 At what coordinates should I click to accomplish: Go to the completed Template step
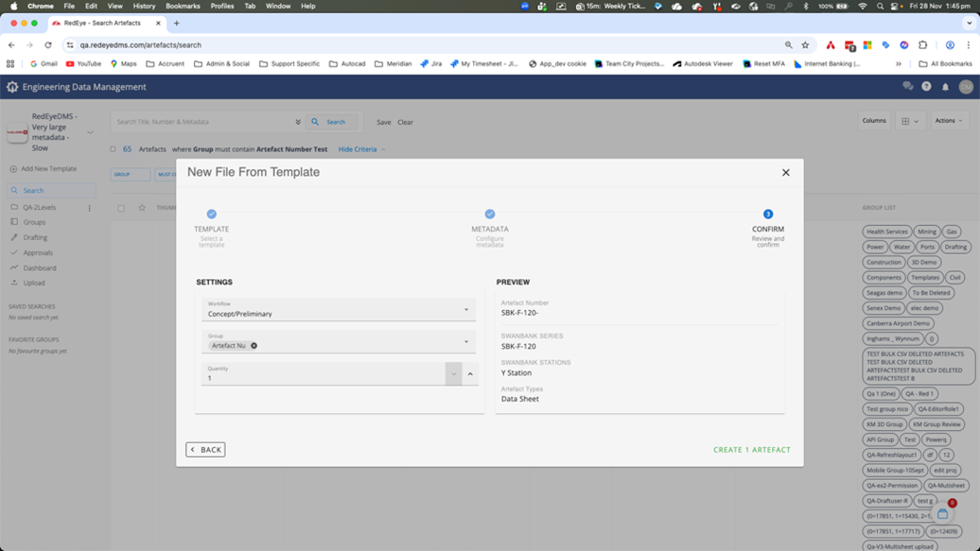(212, 215)
